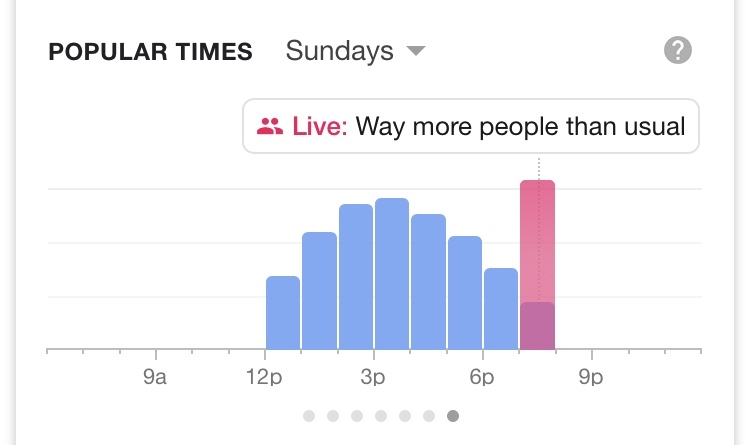The height and width of the screenshot is (445, 750).
Task: Open the Sundays day dropdown
Action: click(355, 50)
